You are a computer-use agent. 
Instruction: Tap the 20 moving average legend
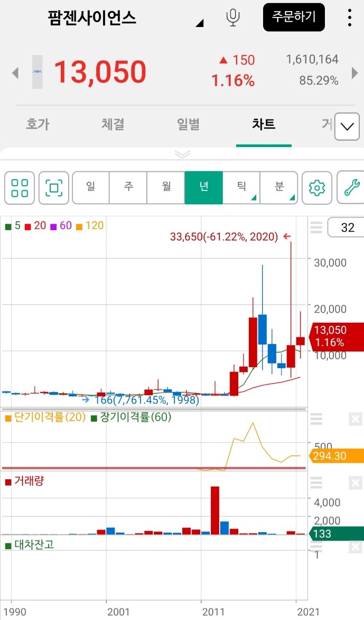(35, 226)
